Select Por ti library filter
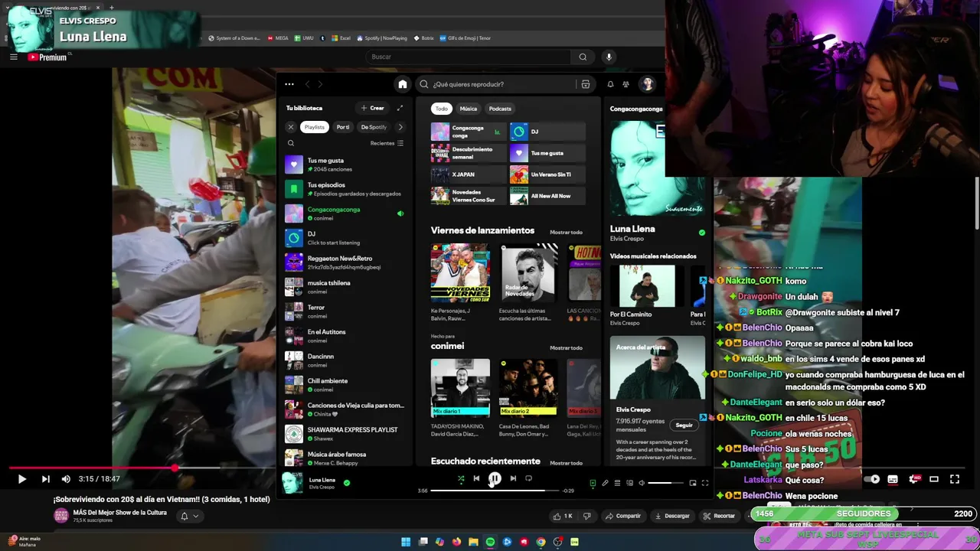The image size is (980, 551). pos(342,127)
